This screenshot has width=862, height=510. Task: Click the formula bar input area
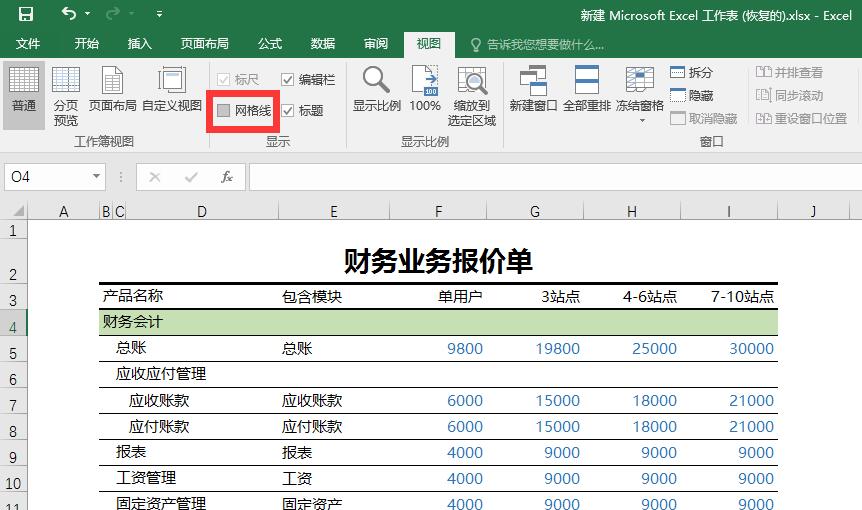click(555, 176)
